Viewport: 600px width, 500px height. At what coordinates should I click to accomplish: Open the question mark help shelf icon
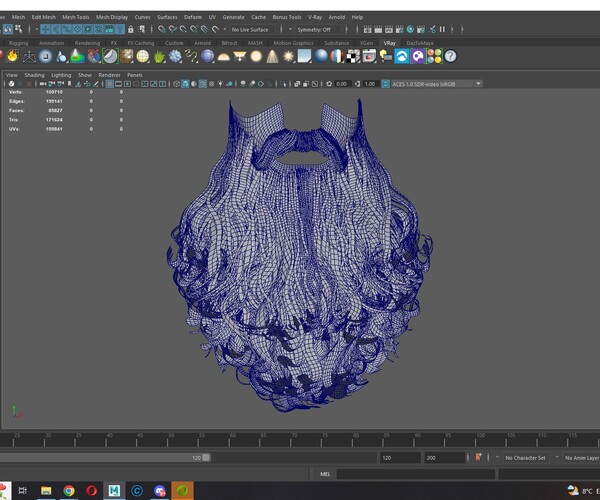coord(451,56)
